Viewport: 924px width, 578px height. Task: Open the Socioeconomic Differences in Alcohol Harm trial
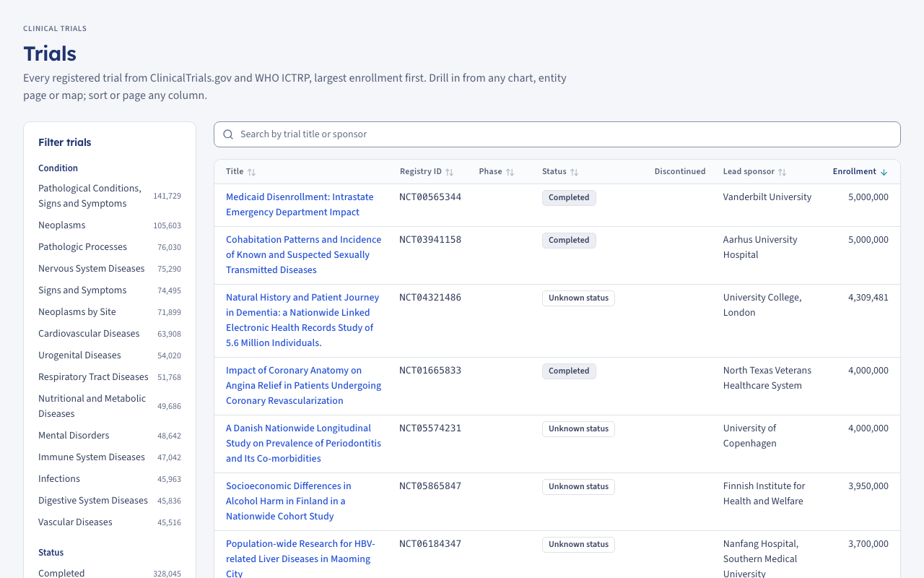[x=289, y=501]
